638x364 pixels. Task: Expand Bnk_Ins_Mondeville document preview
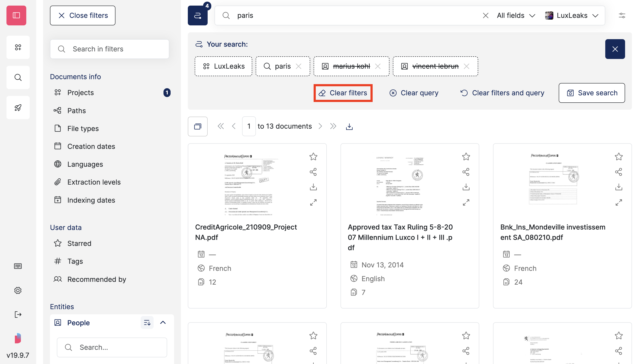(x=619, y=202)
